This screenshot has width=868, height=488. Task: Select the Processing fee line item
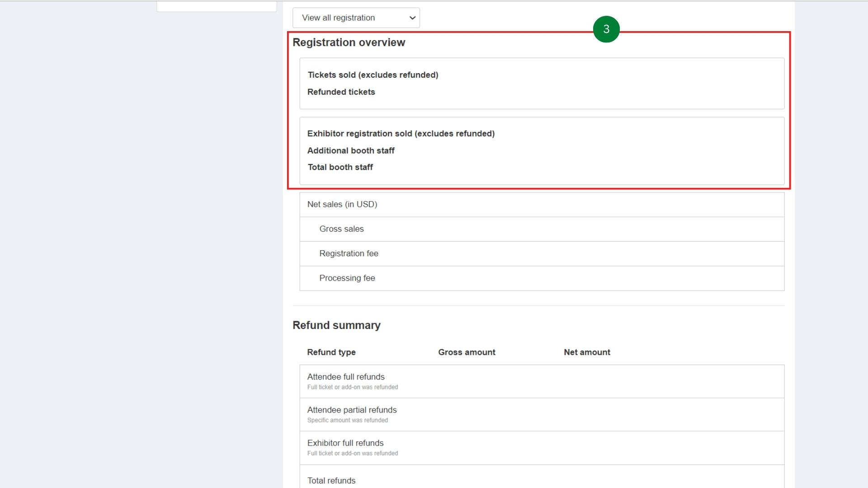tap(347, 278)
